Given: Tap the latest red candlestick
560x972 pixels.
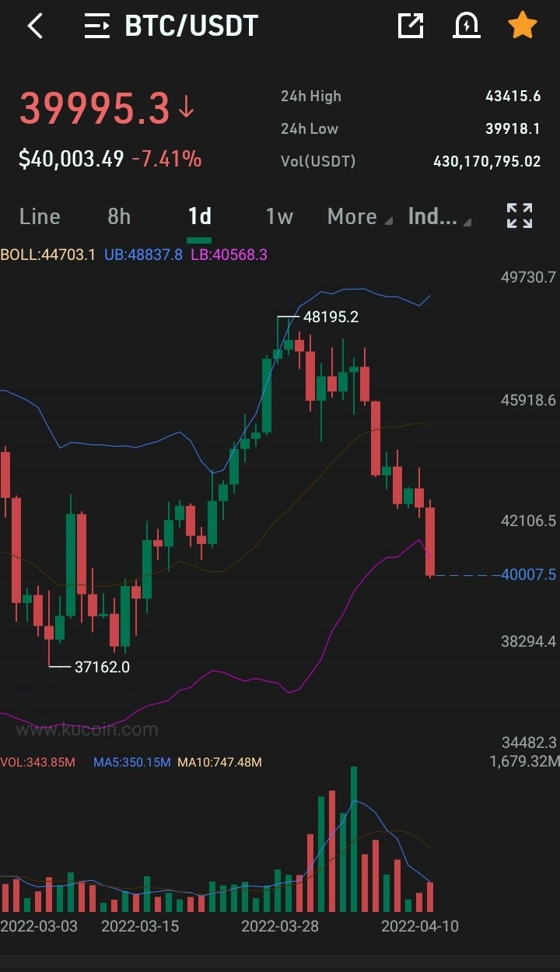Looking at the screenshot, I should [x=430, y=541].
